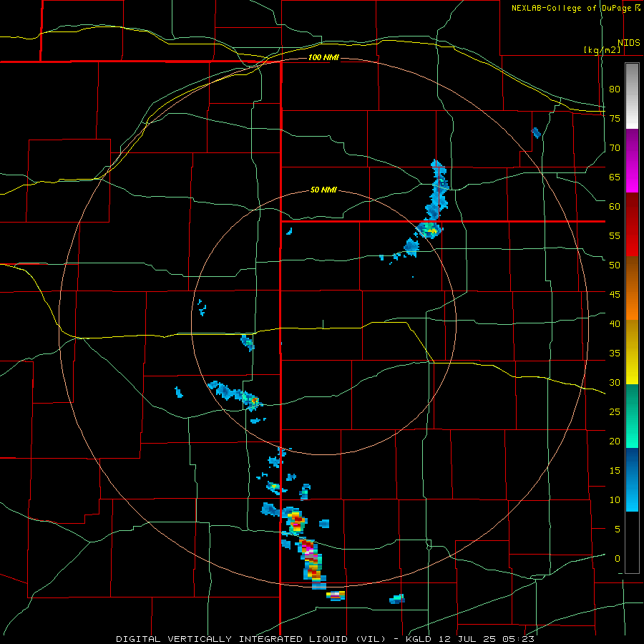Click the [kg/m2] units label
644x644 pixels.
pyautogui.click(x=602, y=50)
